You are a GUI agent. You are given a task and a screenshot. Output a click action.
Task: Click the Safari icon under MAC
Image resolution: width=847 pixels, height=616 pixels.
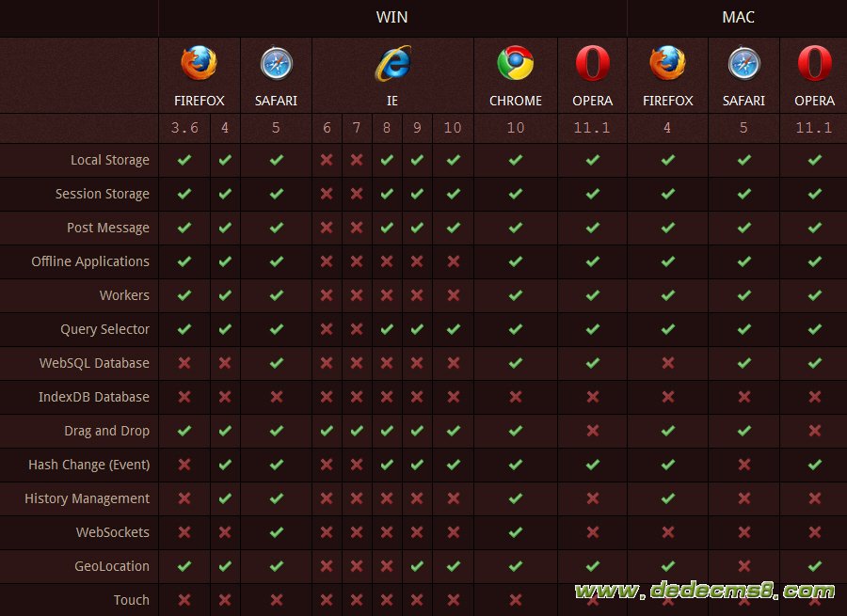[x=743, y=64]
